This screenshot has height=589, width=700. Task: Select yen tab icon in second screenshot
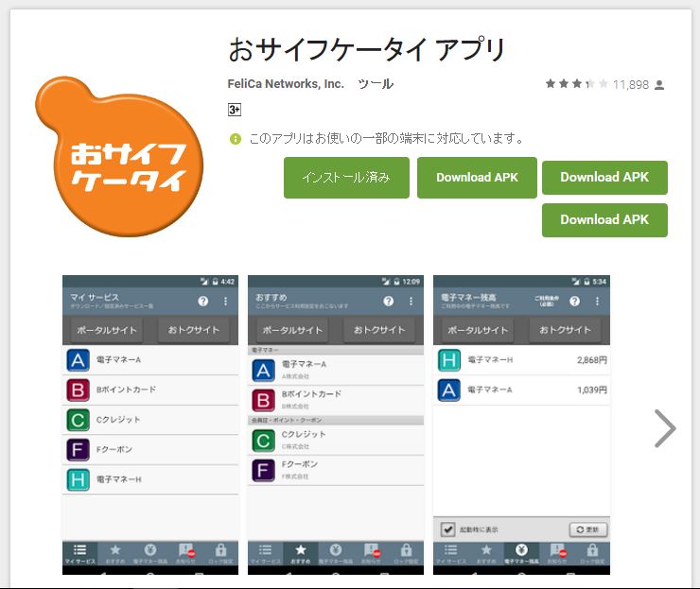tap(336, 553)
